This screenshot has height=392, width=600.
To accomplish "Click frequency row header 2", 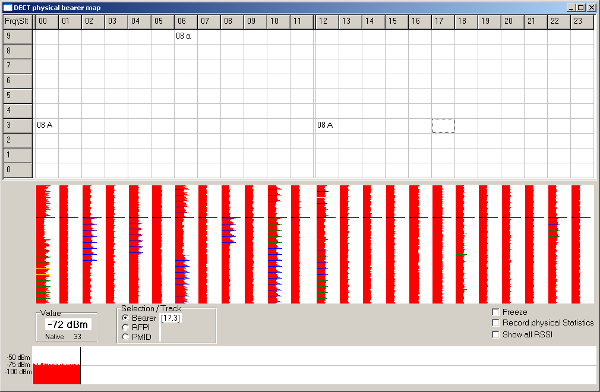I will tap(18, 140).
